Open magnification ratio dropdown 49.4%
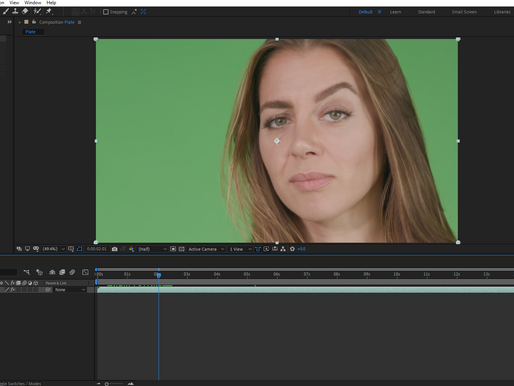The width and height of the screenshot is (514, 386). (53, 249)
